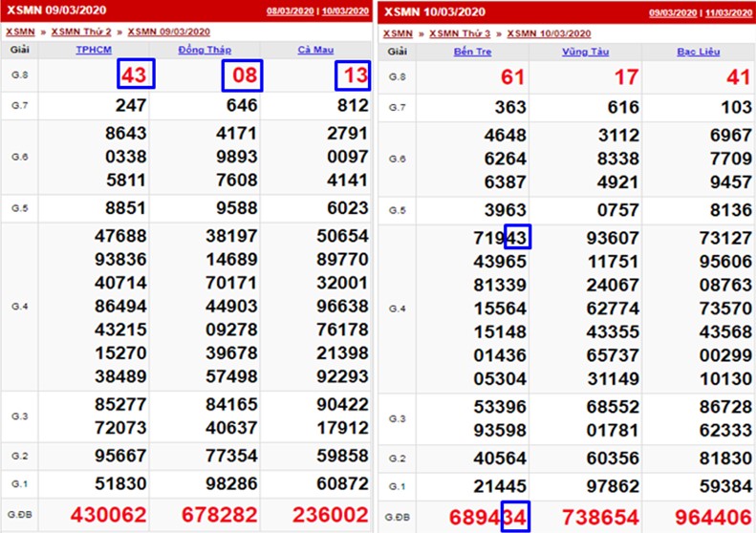This screenshot has width=756, height=533.
Task: Open the TPHCM province column link
Action: click(94, 50)
